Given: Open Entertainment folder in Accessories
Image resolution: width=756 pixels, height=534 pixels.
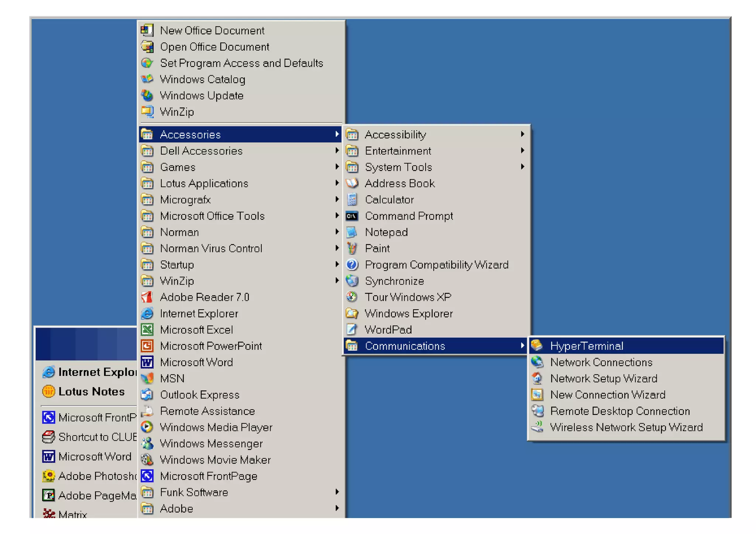Looking at the screenshot, I should point(398,151).
